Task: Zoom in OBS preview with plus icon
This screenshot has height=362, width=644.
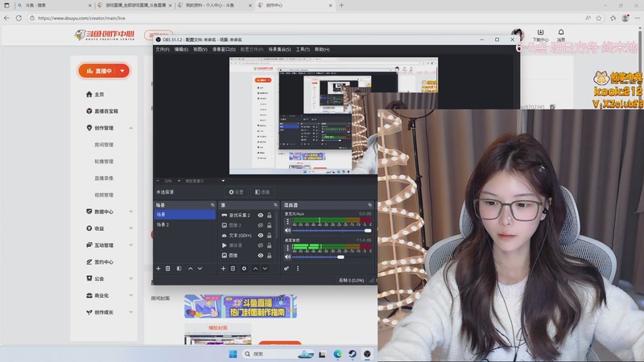Action: tap(179, 180)
